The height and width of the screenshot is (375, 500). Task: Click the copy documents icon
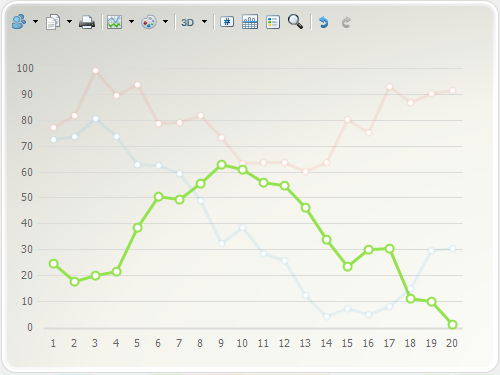point(53,22)
